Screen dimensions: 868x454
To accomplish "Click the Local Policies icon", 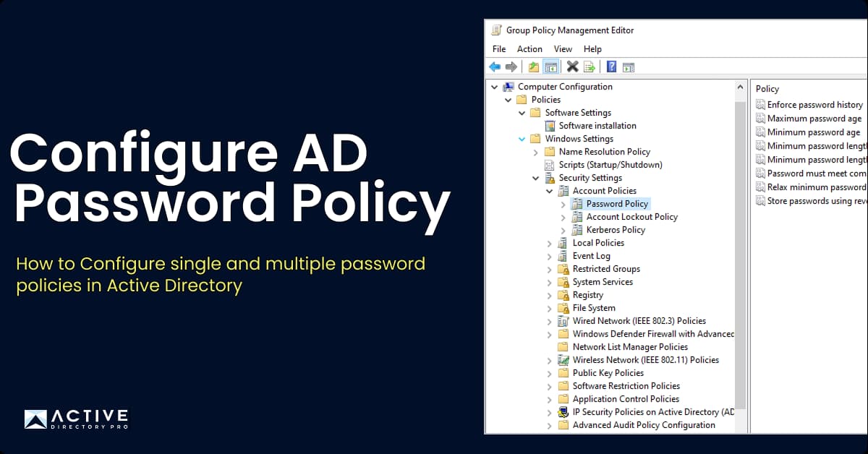I will click(x=564, y=243).
